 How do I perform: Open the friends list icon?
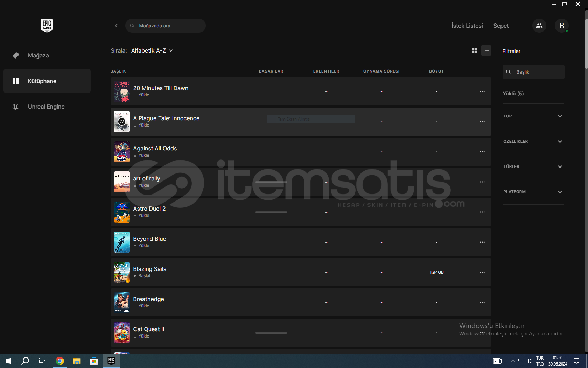coord(539,26)
